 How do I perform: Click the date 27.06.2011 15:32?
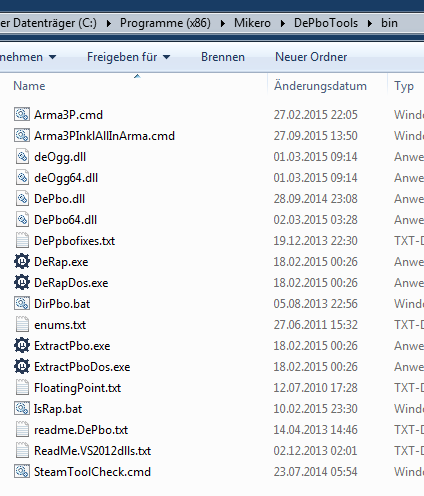tap(315, 325)
